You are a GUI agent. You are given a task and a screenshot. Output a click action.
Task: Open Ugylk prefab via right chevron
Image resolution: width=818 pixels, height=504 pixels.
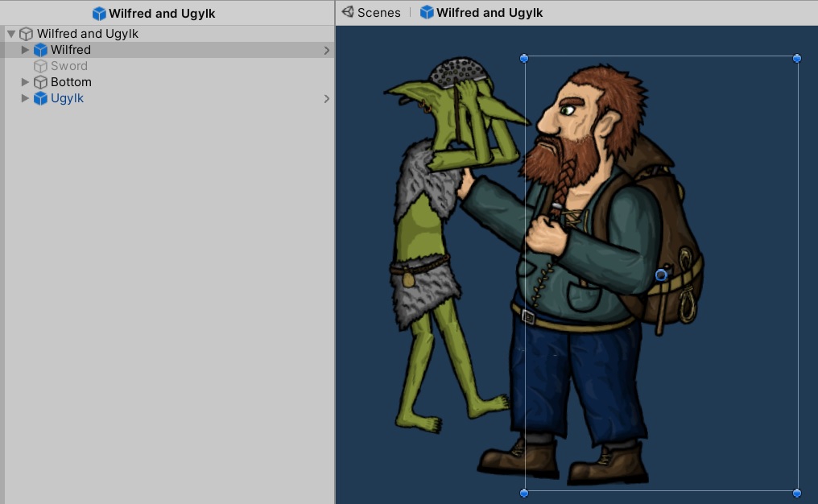point(327,98)
